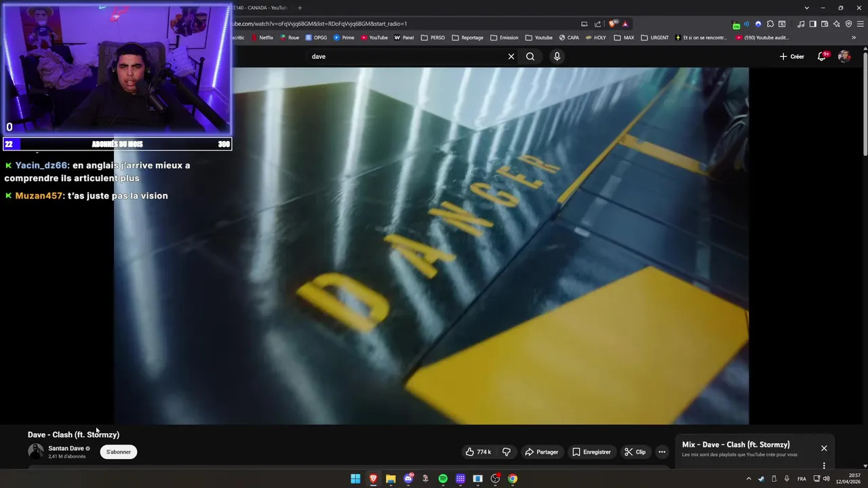Click the video player showing DANGER
Viewport: 868px width, 488px height.
point(431,245)
